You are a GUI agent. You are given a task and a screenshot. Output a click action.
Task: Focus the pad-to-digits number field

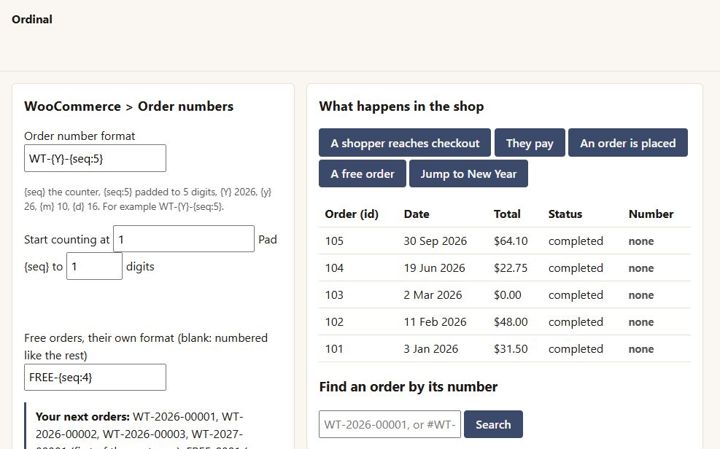[x=94, y=266]
